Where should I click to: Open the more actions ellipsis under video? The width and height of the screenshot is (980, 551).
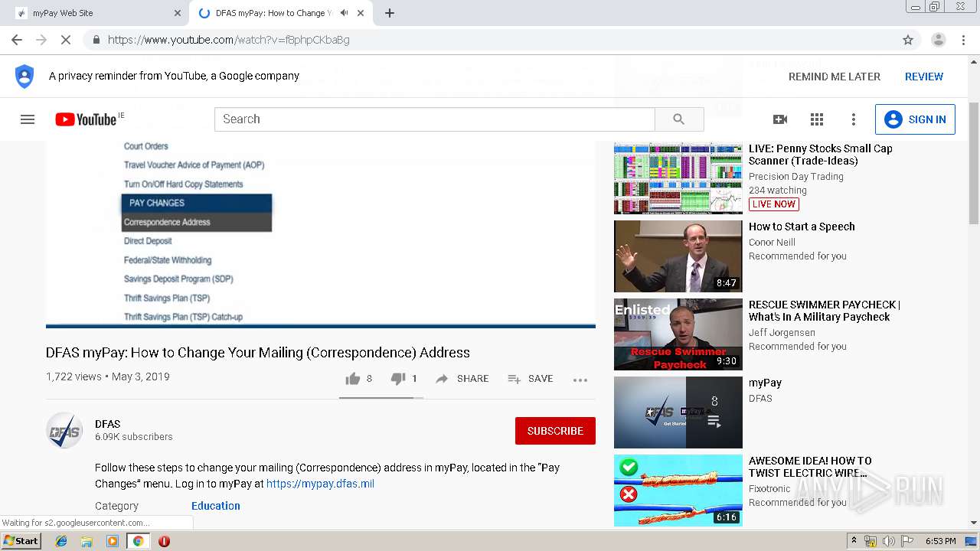pyautogui.click(x=580, y=380)
